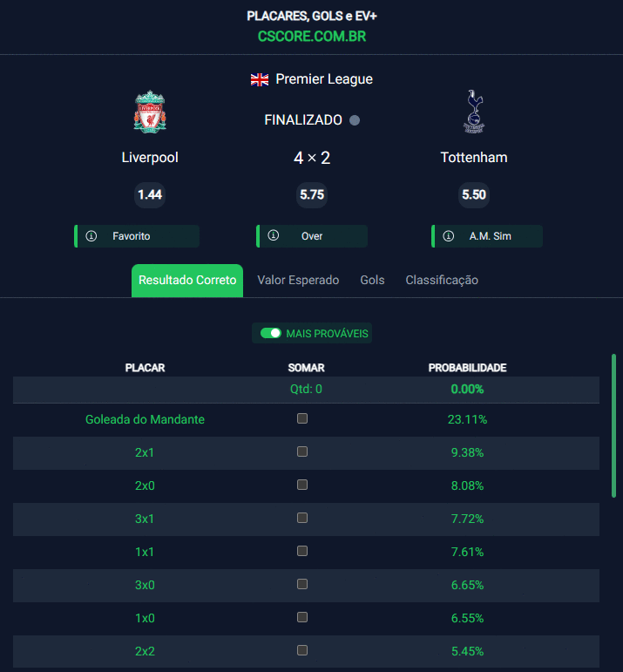This screenshot has height=672, width=623.
Task: Go to the Classificação tab
Action: (x=442, y=281)
